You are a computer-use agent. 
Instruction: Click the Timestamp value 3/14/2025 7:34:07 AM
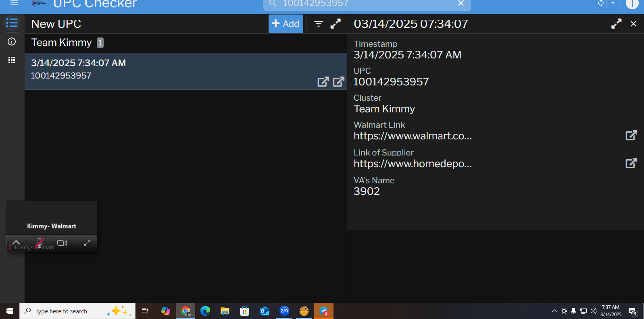(x=407, y=55)
